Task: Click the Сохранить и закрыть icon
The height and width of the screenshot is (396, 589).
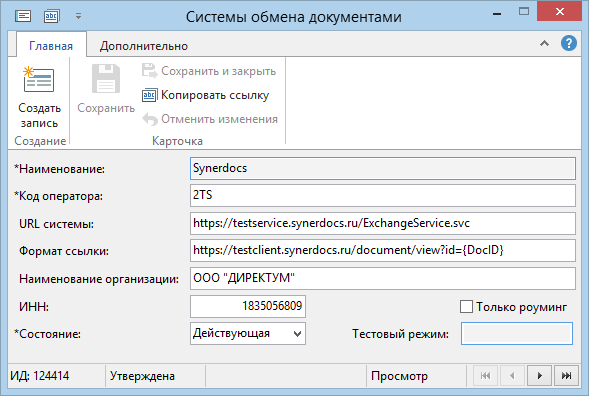Action: (x=150, y=71)
